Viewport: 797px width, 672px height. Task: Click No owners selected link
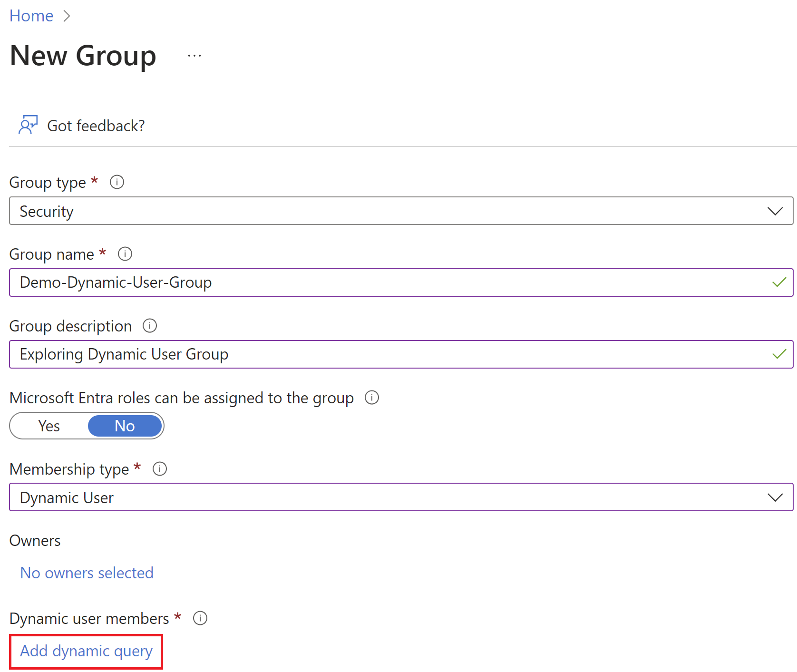(x=87, y=573)
